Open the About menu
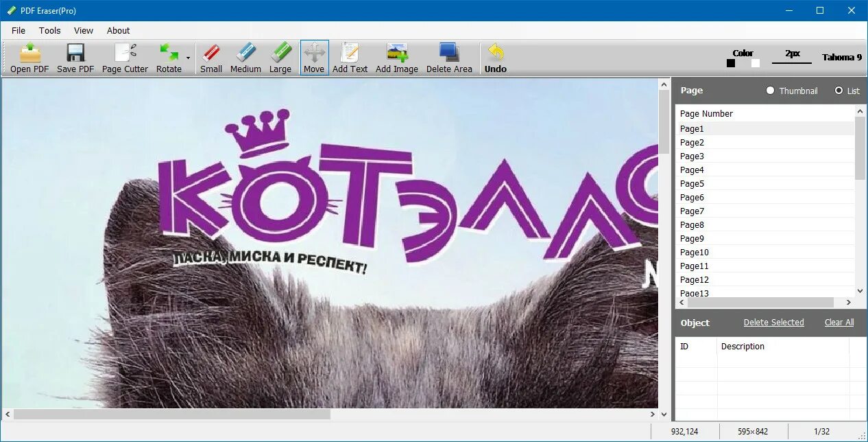The width and height of the screenshot is (868, 442). 119,30
